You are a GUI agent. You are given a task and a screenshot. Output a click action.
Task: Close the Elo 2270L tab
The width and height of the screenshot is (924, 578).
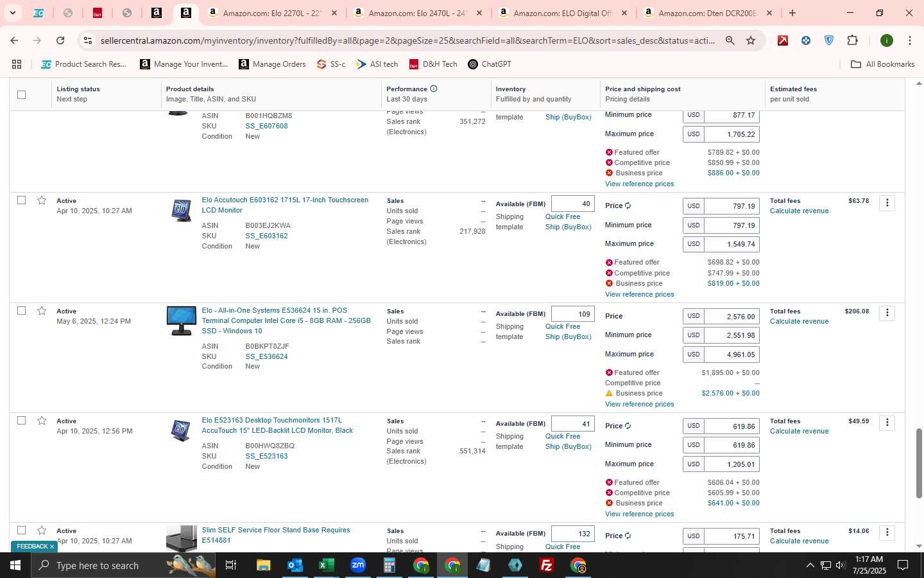tap(334, 13)
